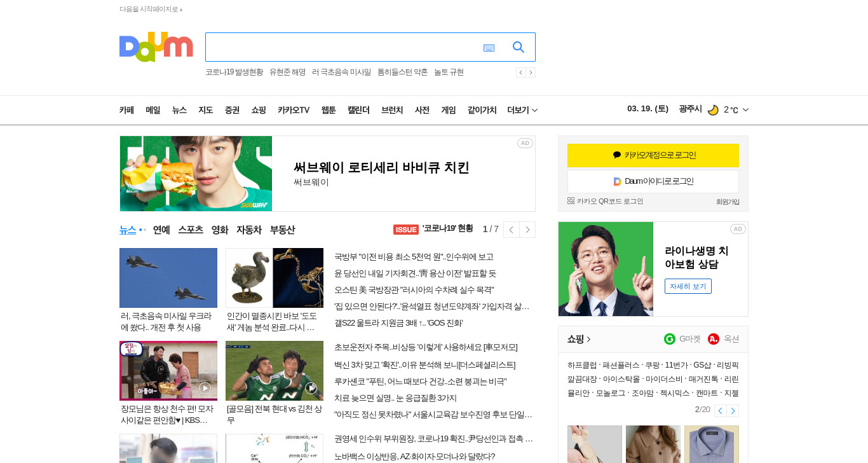
Task: Open the 지도 menu
Action: point(205,110)
